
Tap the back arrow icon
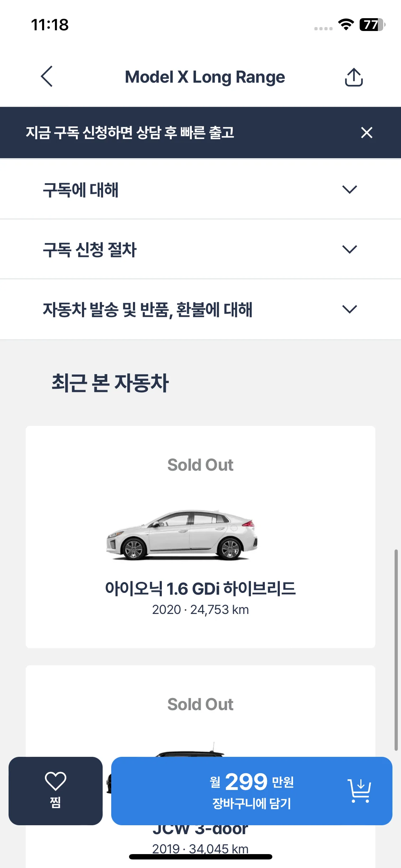click(47, 76)
